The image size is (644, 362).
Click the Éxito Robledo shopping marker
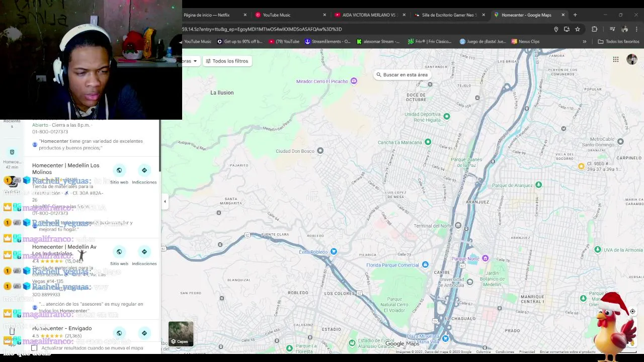333,251
